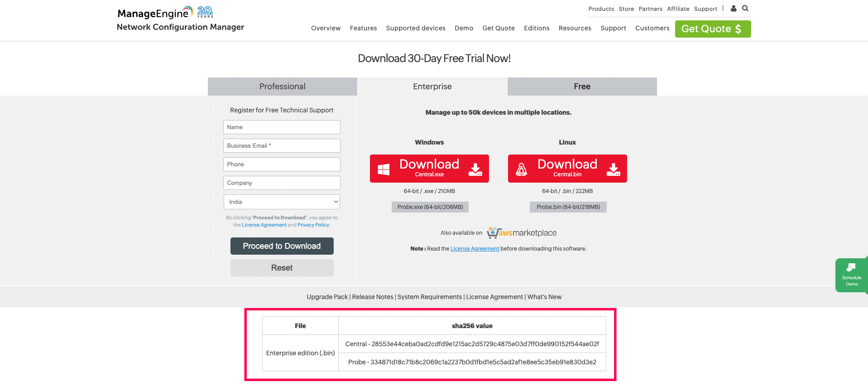Screen dimensions: 868x387
Task: Focus the Name input field
Action: (x=282, y=127)
